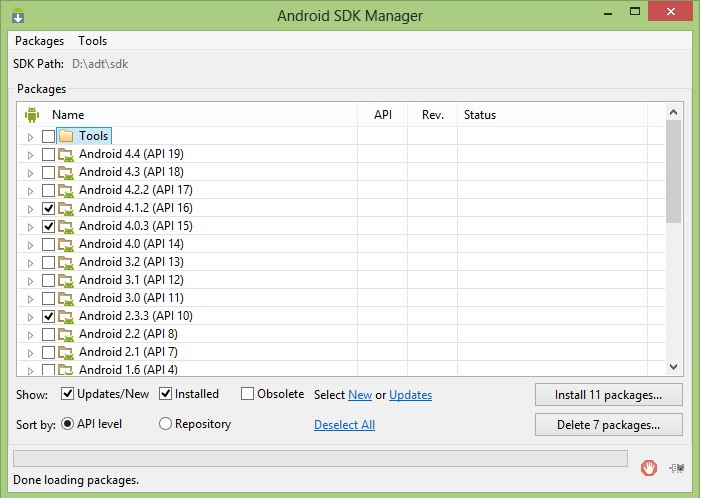The image size is (701, 498).
Task: Click the loading progress bar
Action: (320, 459)
